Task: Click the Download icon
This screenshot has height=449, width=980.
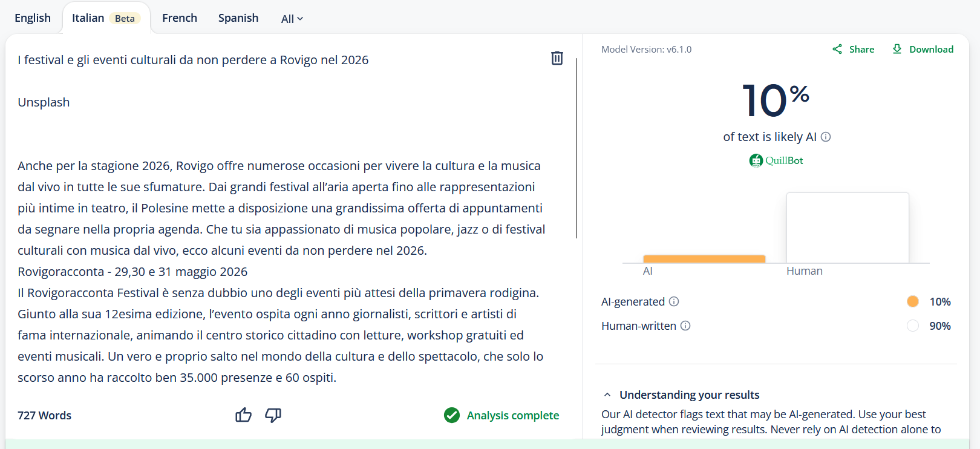Action: pyautogui.click(x=897, y=50)
